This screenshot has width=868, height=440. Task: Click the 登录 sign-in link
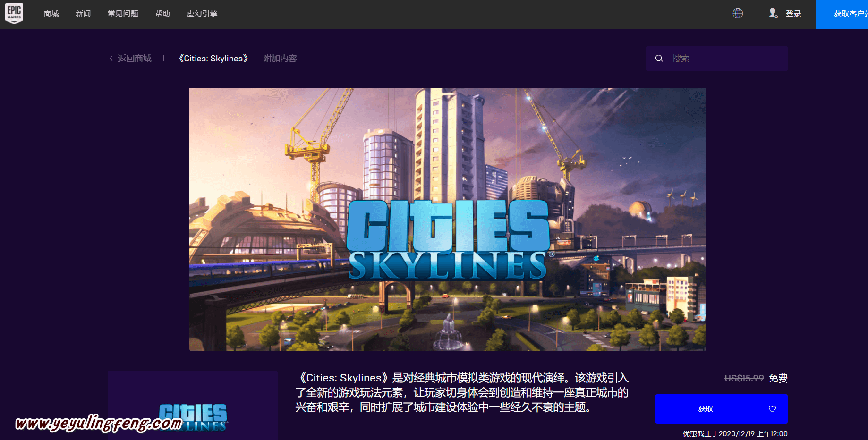tap(793, 14)
